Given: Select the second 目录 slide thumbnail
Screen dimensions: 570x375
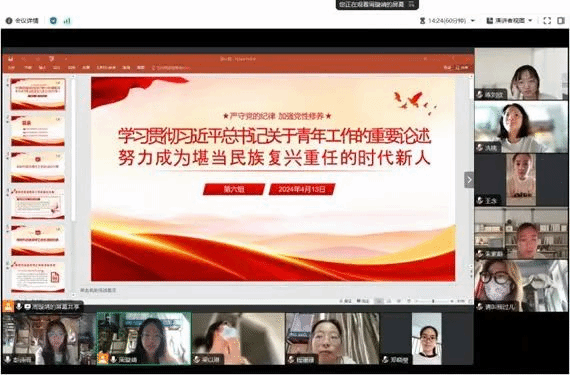Looking at the screenshot, I should pos(38,130).
